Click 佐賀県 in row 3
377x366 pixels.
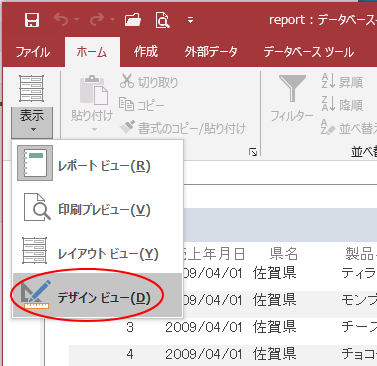pos(275,327)
